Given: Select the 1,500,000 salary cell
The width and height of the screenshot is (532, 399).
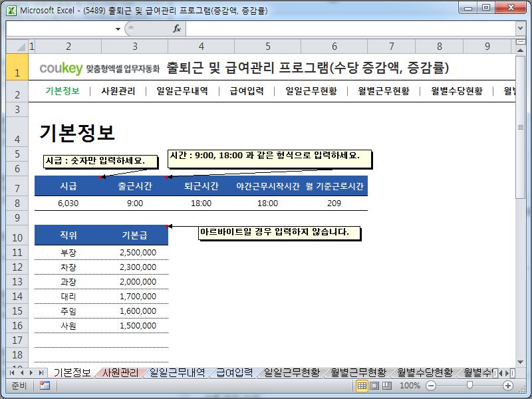Looking at the screenshot, I should click(135, 325).
